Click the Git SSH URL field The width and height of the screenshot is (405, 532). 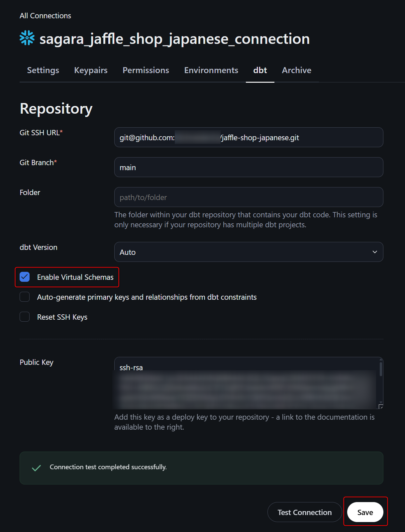(x=248, y=137)
